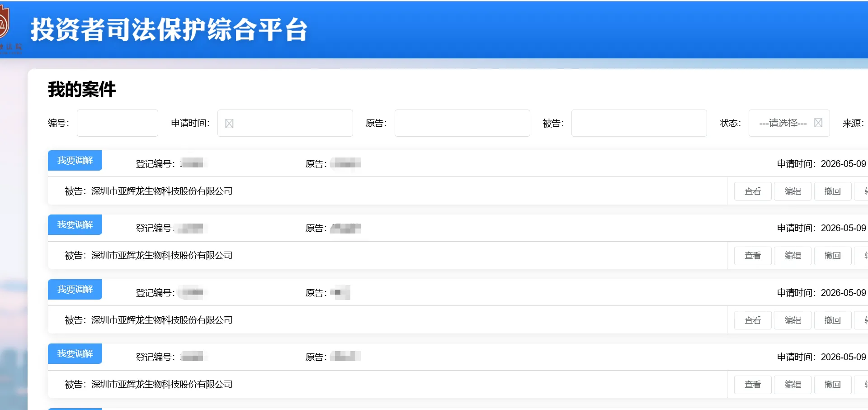Focus the 编号 input field
The height and width of the screenshot is (410, 868).
118,123
